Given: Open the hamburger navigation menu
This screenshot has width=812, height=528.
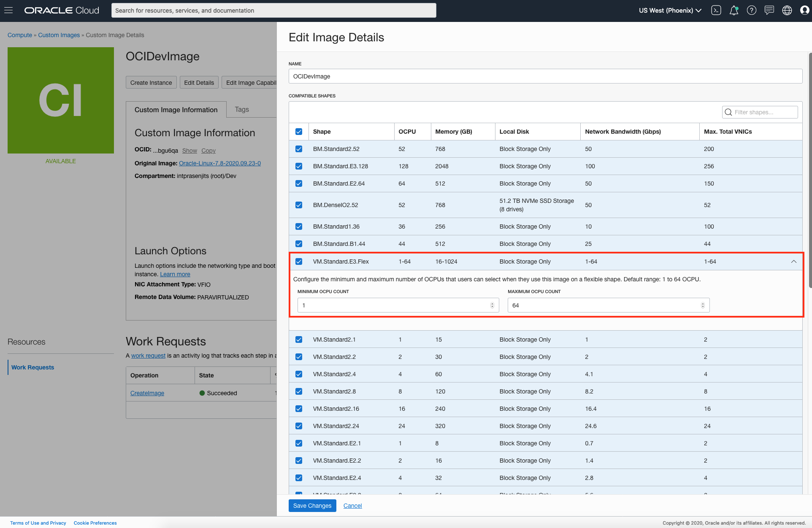Looking at the screenshot, I should point(8,10).
